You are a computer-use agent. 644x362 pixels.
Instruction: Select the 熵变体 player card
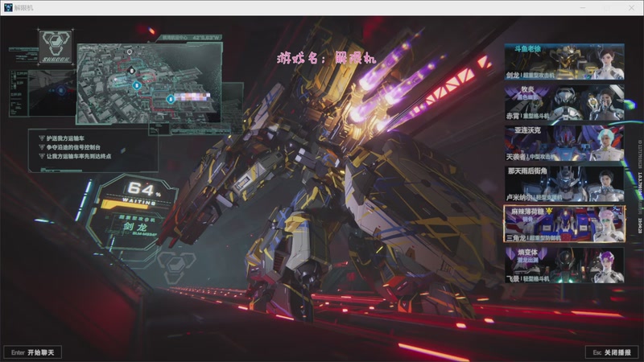pos(564,265)
